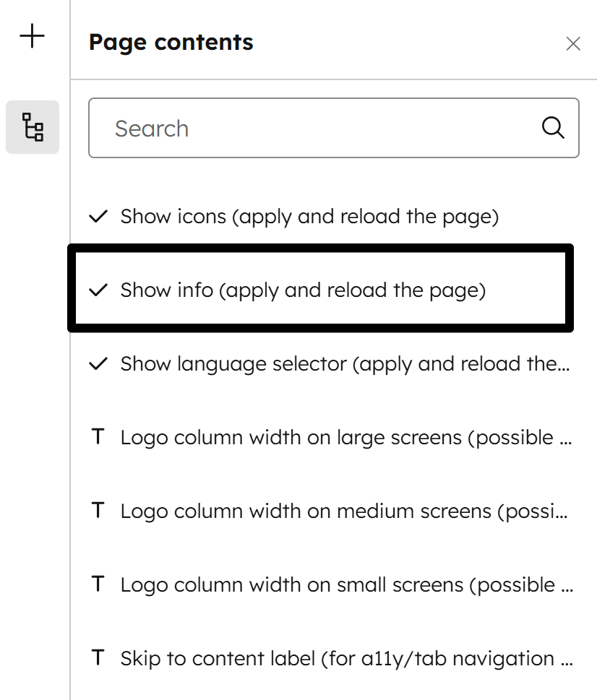This screenshot has height=700, width=597.
Task: Close the Page contents panel
Action: tap(573, 44)
